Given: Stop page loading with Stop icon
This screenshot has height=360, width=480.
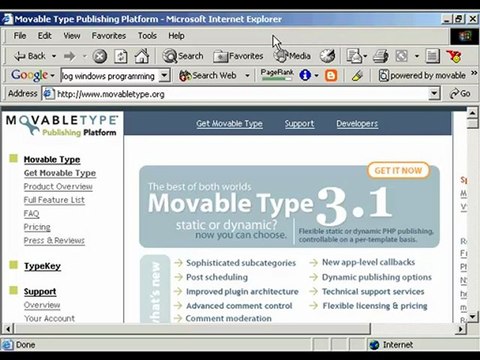Looking at the screenshot, I should pos(99,56).
